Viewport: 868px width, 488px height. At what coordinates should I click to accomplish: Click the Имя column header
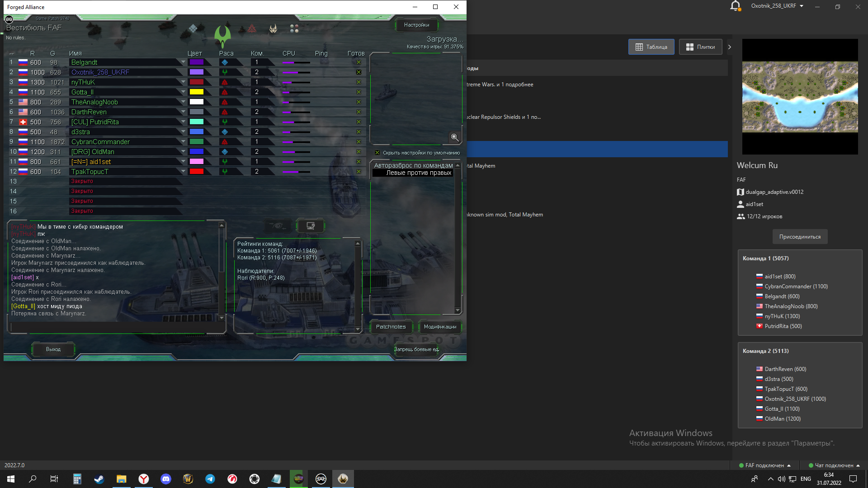(x=75, y=53)
